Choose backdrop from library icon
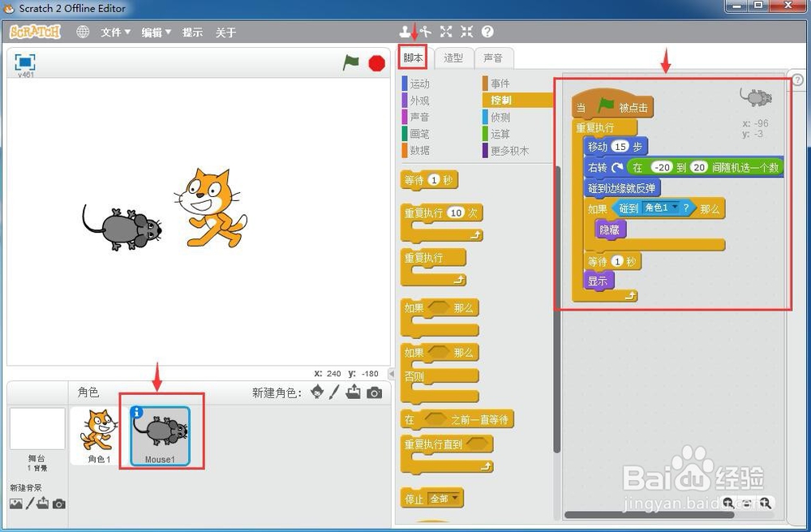Viewport: 811px width, 532px height. pos(16,503)
